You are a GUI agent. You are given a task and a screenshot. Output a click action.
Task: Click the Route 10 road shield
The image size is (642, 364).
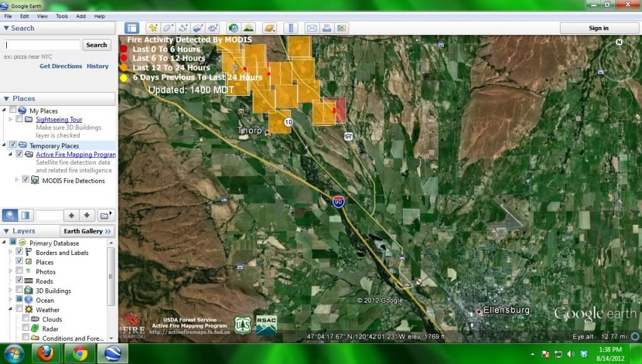tap(288, 122)
